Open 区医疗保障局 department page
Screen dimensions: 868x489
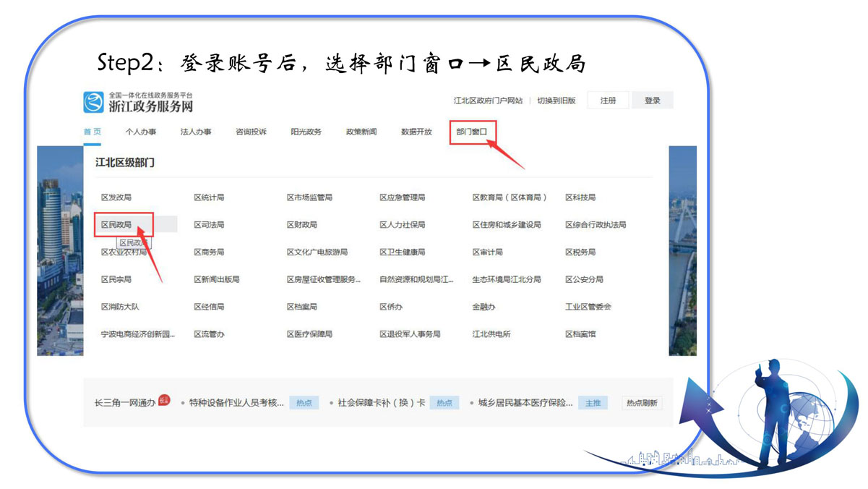[309, 334]
